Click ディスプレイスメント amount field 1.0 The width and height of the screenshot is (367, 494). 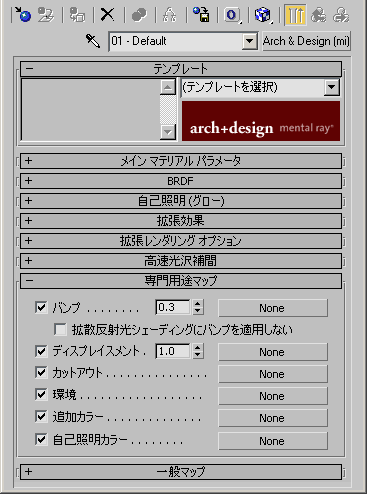173,351
